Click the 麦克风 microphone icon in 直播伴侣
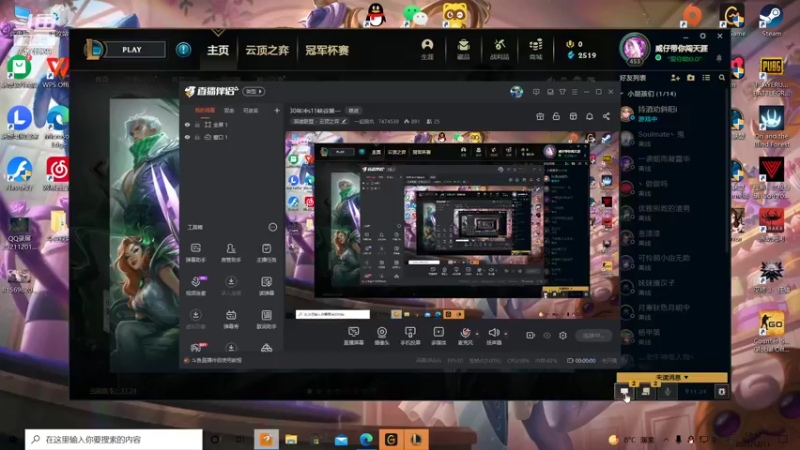This screenshot has width=800, height=450. click(x=465, y=333)
